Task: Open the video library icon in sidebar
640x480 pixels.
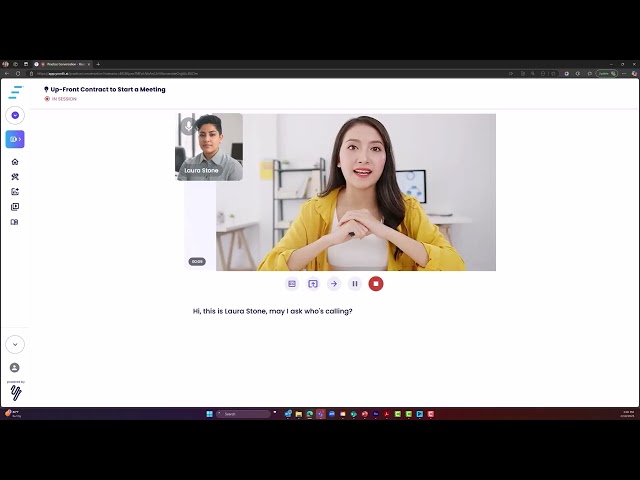Action: (x=15, y=207)
